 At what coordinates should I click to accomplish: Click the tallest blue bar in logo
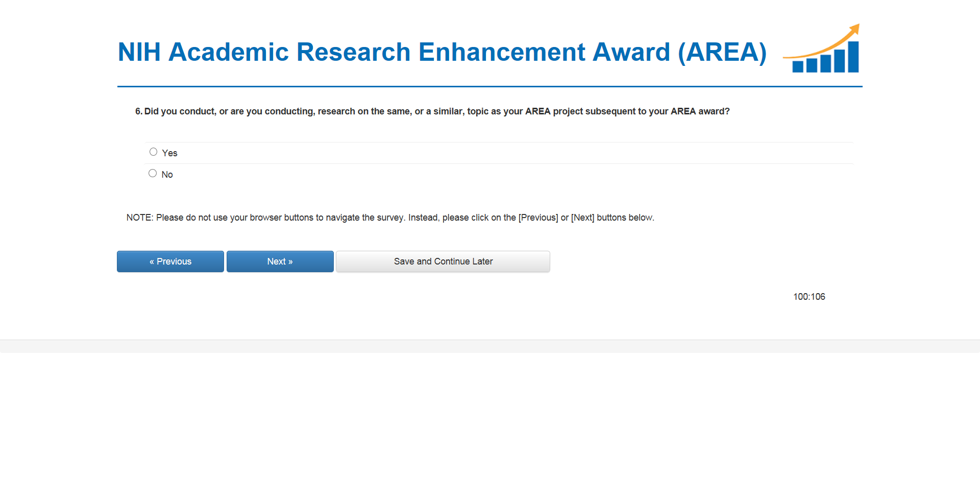pyautogui.click(x=853, y=57)
